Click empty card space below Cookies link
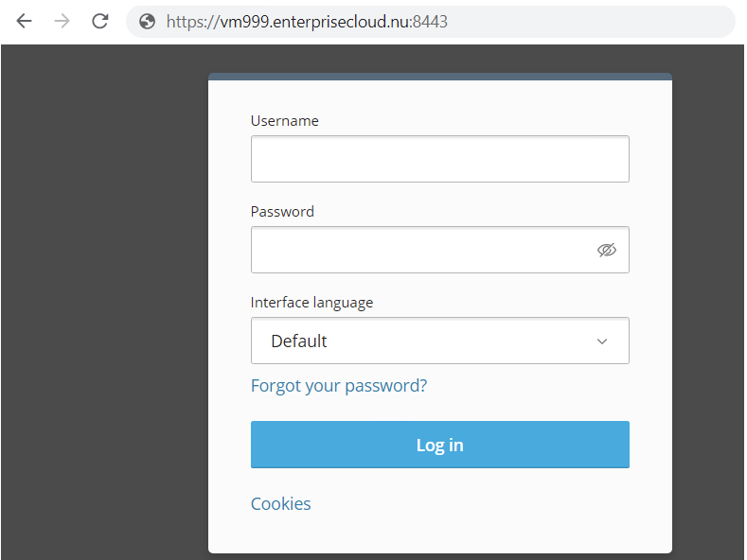 439,534
